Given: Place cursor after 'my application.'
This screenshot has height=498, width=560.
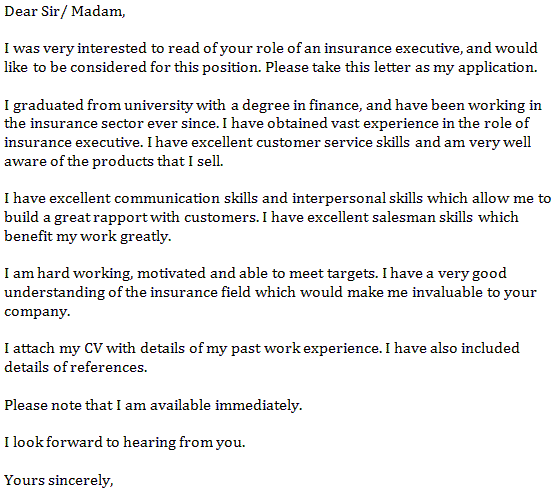Looking at the screenshot, I should 538,67.
